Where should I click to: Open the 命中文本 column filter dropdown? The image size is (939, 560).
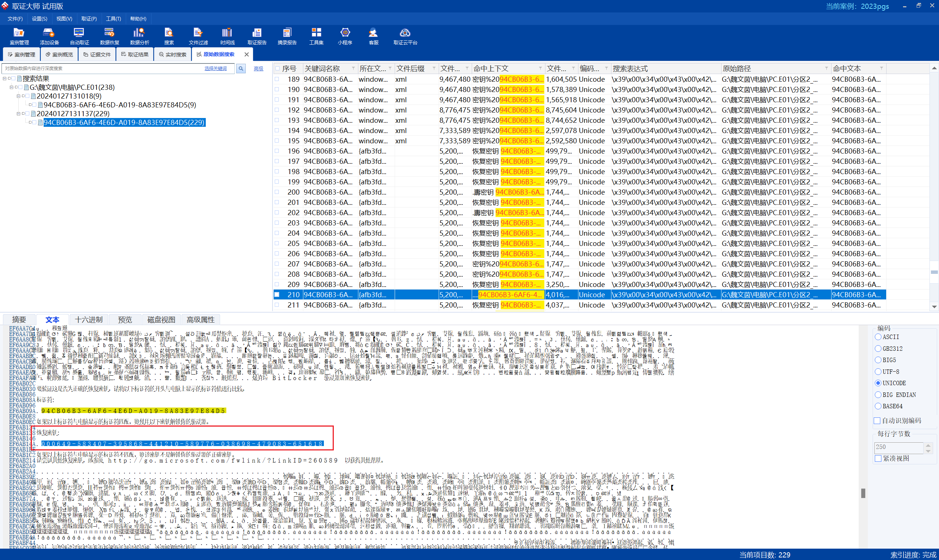pos(881,68)
